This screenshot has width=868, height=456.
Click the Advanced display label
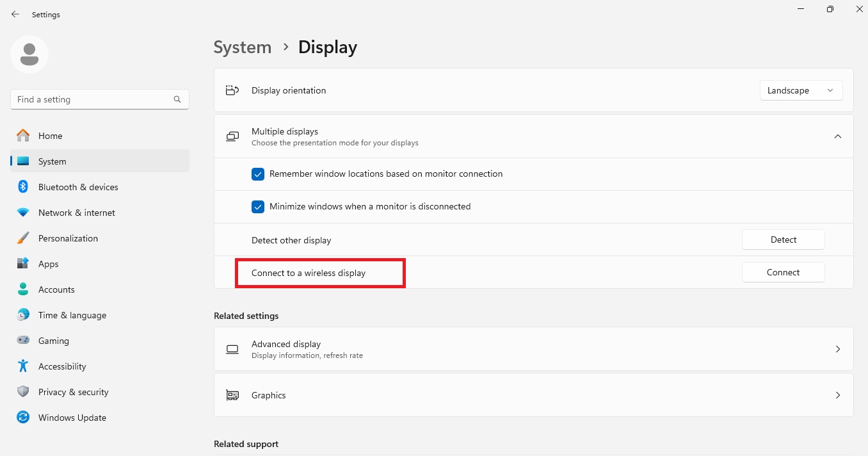[x=286, y=344]
